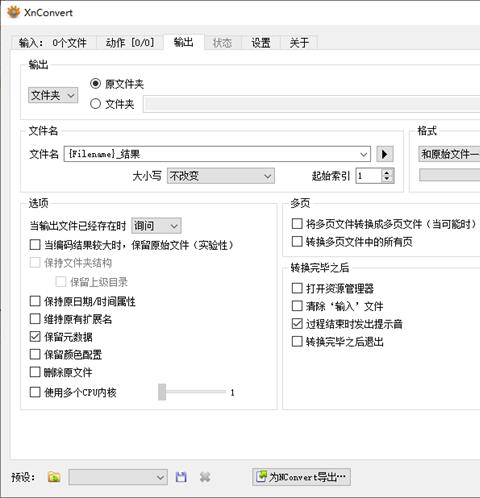Screen dimensions: 480x498
Task: Click the CPU core count slider handle
Action: coord(162,392)
